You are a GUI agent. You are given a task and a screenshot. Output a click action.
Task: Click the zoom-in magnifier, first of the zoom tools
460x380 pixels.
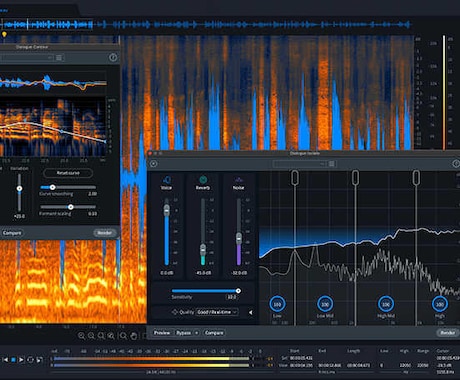[x=81, y=336]
